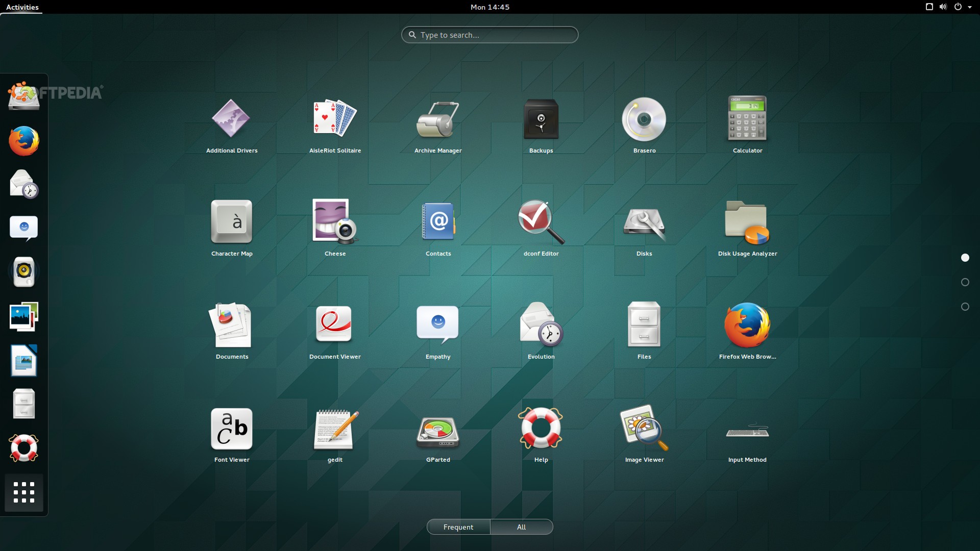Open Files cabinet from the dash
The width and height of the screenshot is (980, 551).
pyautogui.click(x=24, y=404)
